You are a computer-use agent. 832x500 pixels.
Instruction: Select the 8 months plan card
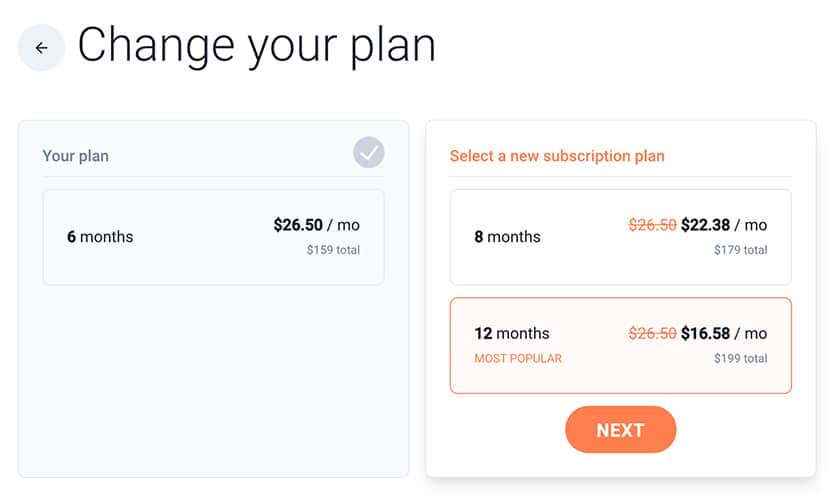pos(620,237)
